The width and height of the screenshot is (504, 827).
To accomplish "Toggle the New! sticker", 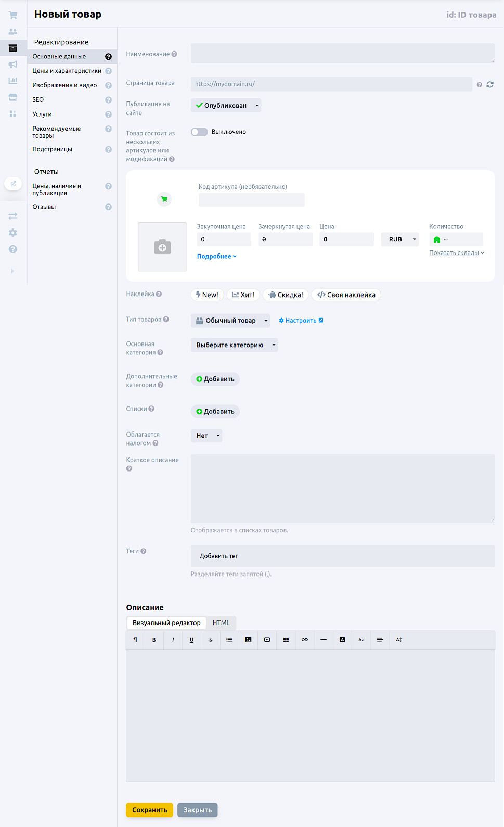I will [x=207, y=295].
